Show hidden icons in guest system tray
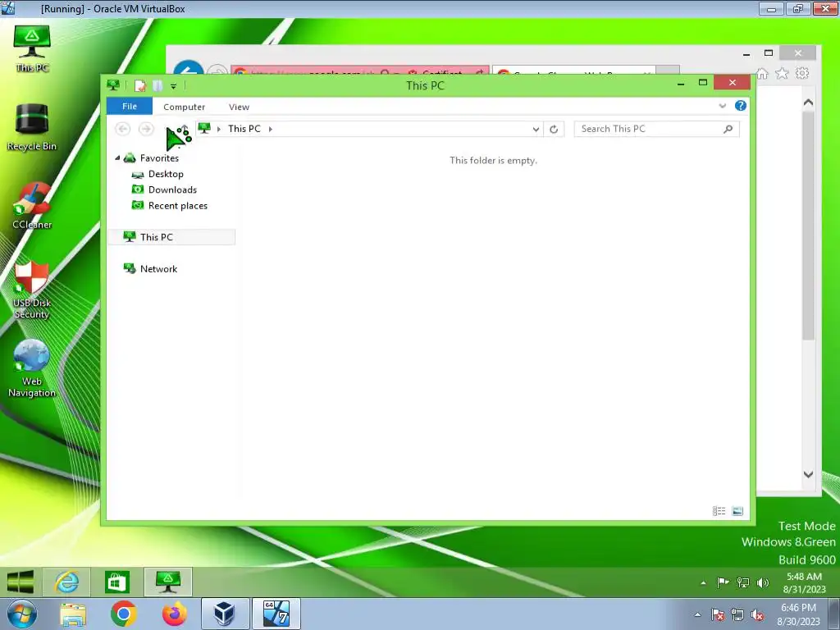840x630 pixels. pyautogui.click(x=703, y=583)
